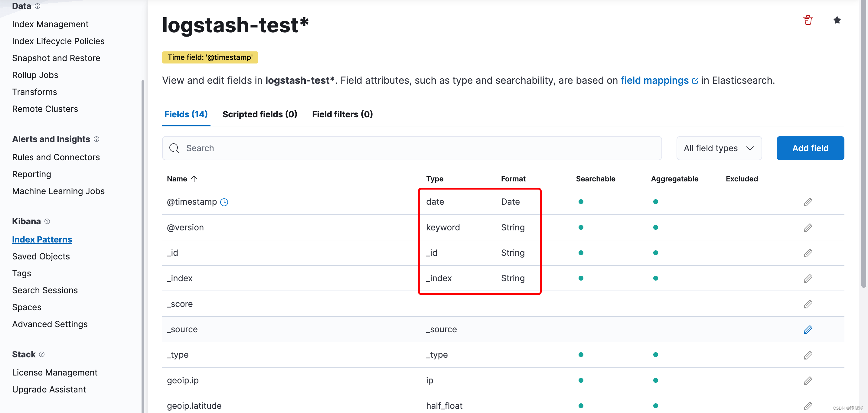The height and width of the screenshot is (413, 868).
Task: Click the help icon beside Stack heading
Action: [42, 354]
